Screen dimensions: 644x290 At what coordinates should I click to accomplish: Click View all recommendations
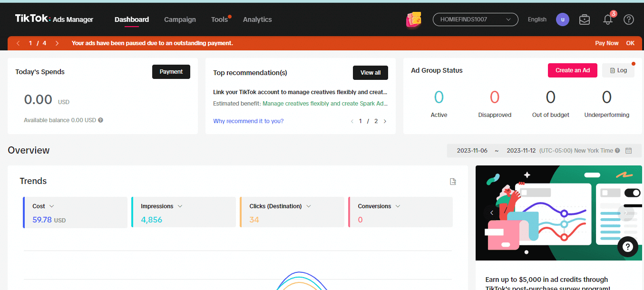pos(371,73)
